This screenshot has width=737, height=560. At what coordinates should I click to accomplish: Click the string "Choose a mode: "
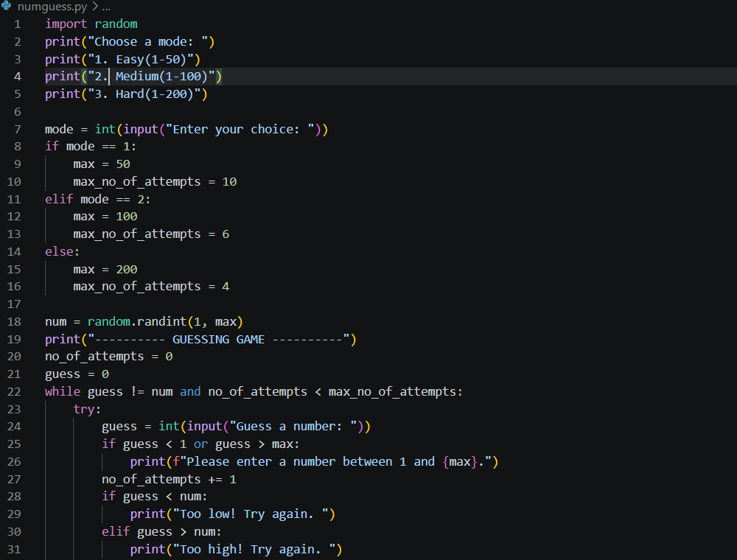tap(148, 42)
